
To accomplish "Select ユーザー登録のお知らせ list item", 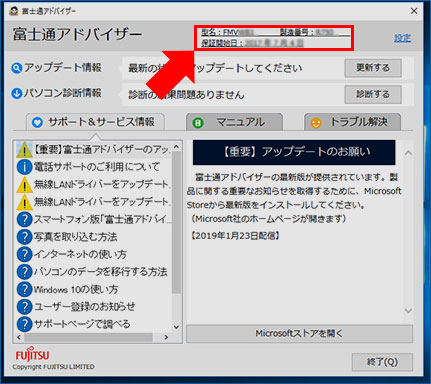I will pyautogui.click(x=84, y=306).
